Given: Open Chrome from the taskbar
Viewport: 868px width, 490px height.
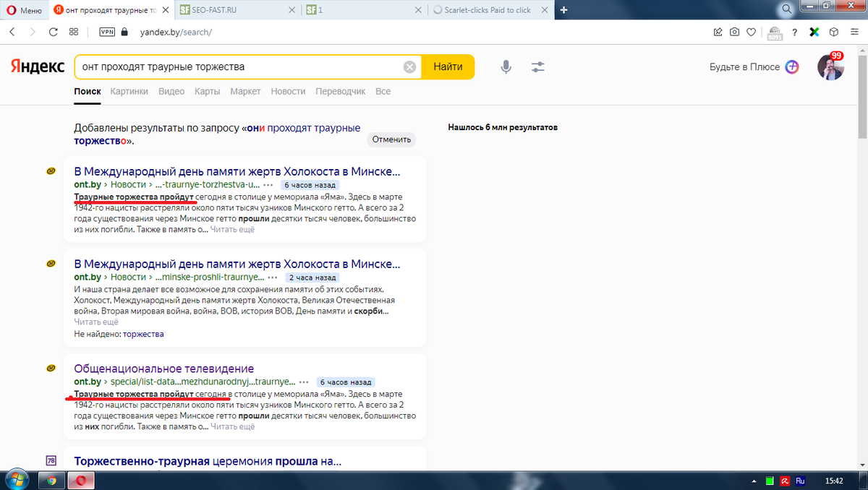Looking at the screenshot, I should (x=51, y=481).
